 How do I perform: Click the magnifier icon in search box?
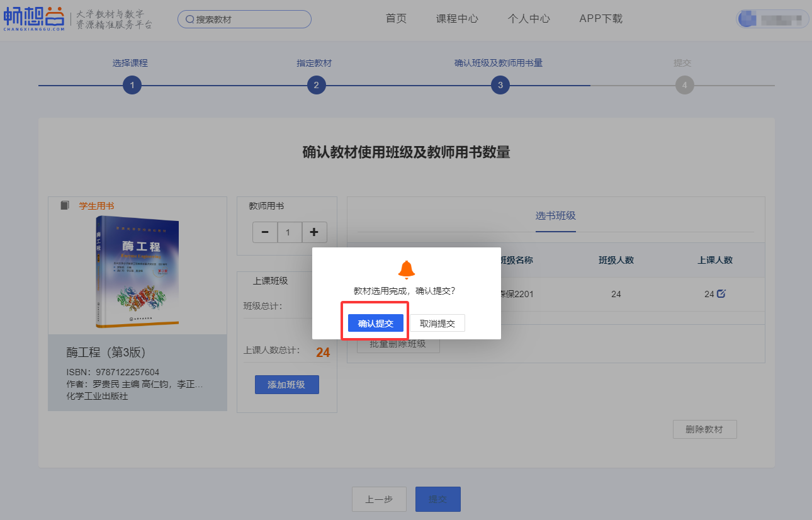(189, 20)
